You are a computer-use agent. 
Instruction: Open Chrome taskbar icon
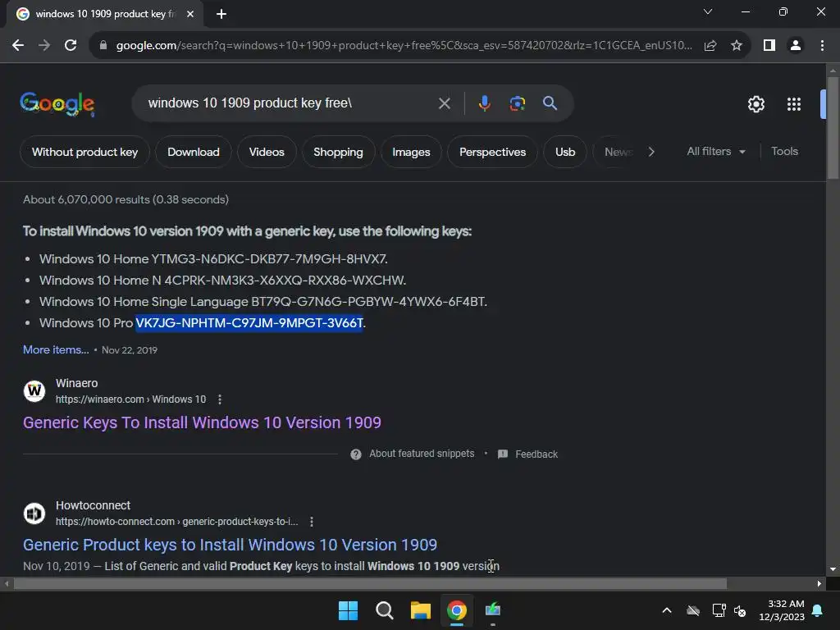(x=456, y=610)
